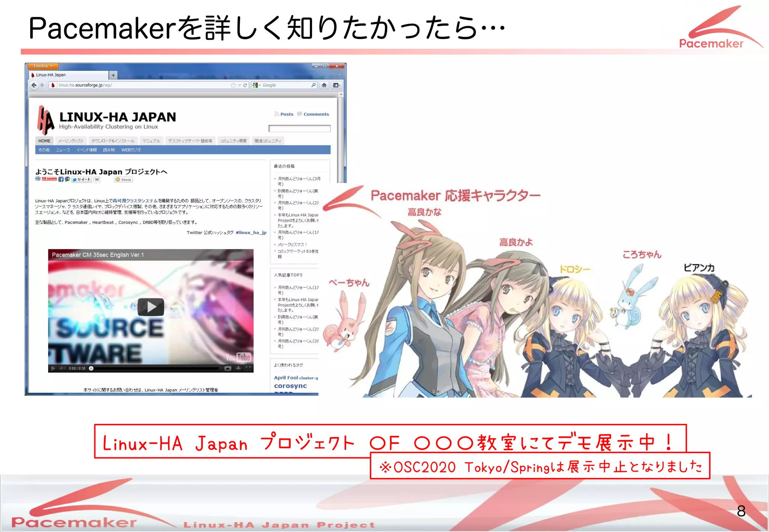Go to Firefox home page icon
Screen dimensions: 769x532
point(324,85)
